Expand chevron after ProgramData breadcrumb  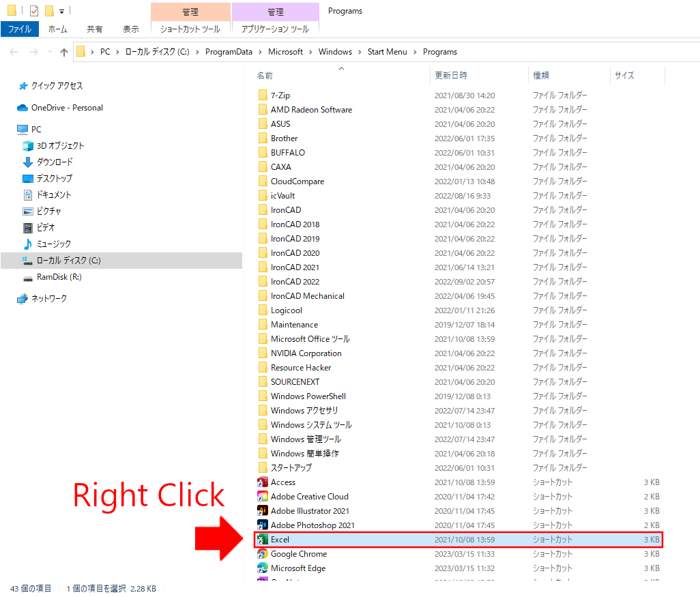pos(260,53)
